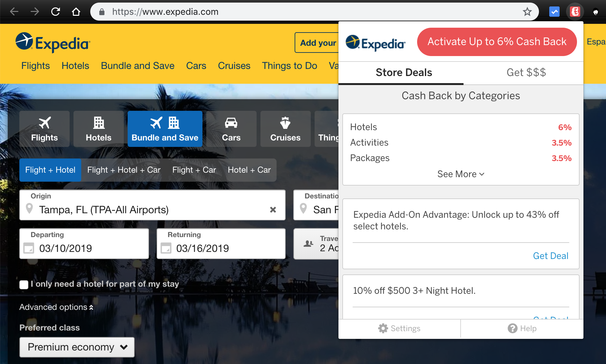
Task: Open the red cash back extension icon
Action: [575, 12]
